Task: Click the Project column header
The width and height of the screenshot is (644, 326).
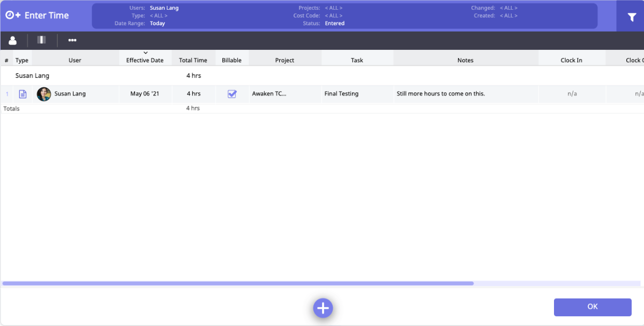Action: coord(284,60)
